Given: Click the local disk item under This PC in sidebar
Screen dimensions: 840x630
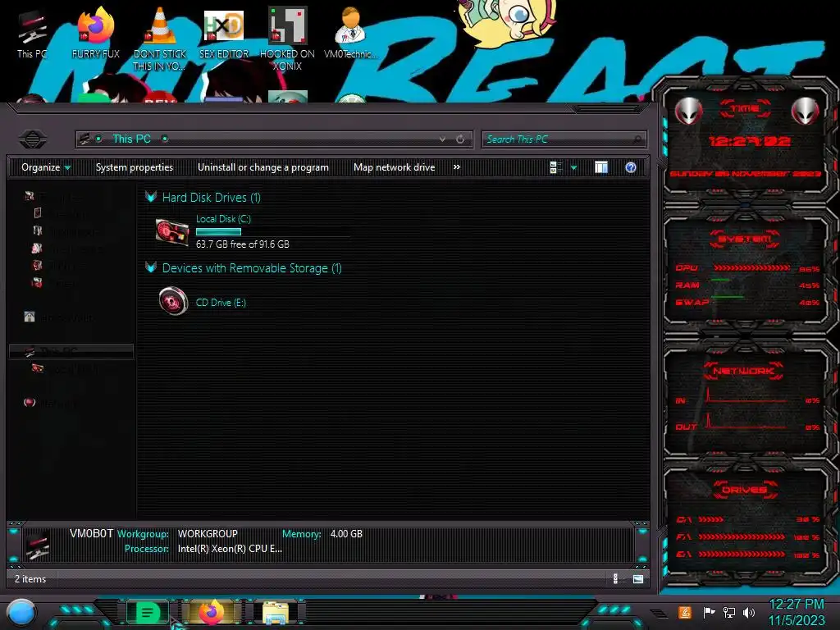Looking at the screenshot, I should (x=67, y=368).
